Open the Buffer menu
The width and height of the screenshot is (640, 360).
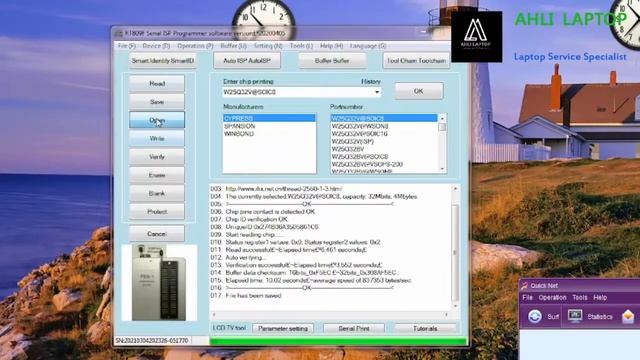(233, 46)
